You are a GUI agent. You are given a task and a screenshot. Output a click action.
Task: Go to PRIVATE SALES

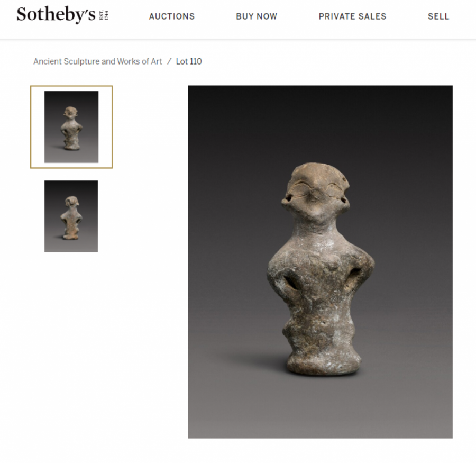(352, 16)
